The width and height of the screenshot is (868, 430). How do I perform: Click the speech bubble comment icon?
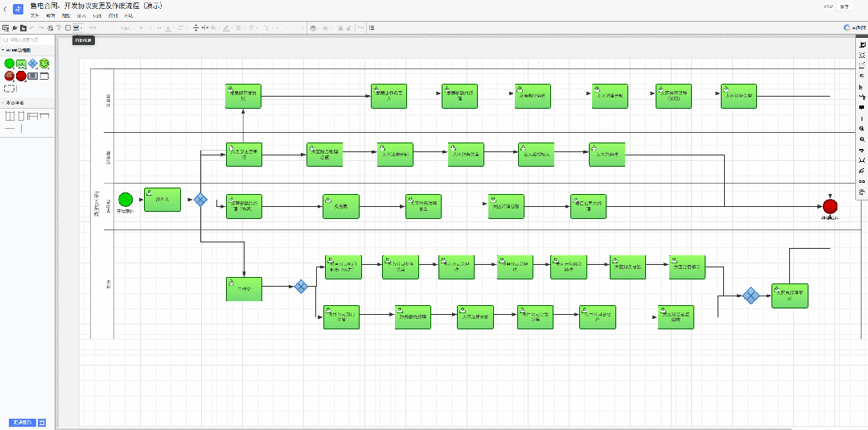862,107
